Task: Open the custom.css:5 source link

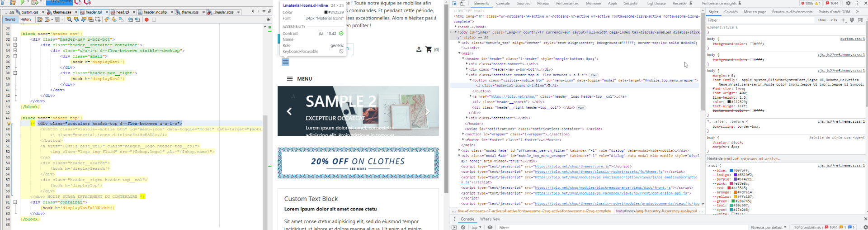Action: click(x=852, y=39)
